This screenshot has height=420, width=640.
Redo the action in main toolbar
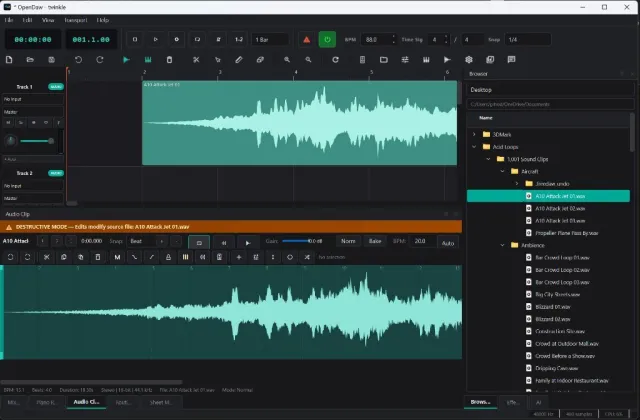coord(100,60)
